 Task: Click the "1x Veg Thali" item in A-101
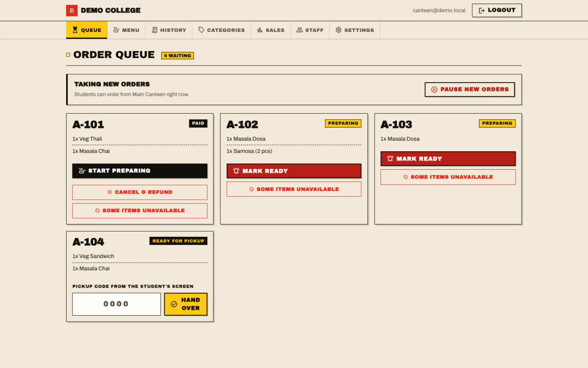[87, 139]
